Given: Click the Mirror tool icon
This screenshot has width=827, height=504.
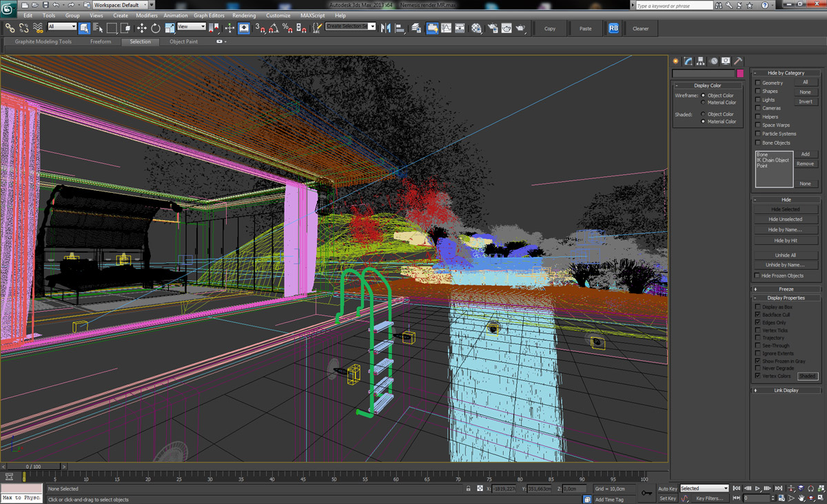Looking at the screenshot, I should pyautogui.click(x=386, y=28).
